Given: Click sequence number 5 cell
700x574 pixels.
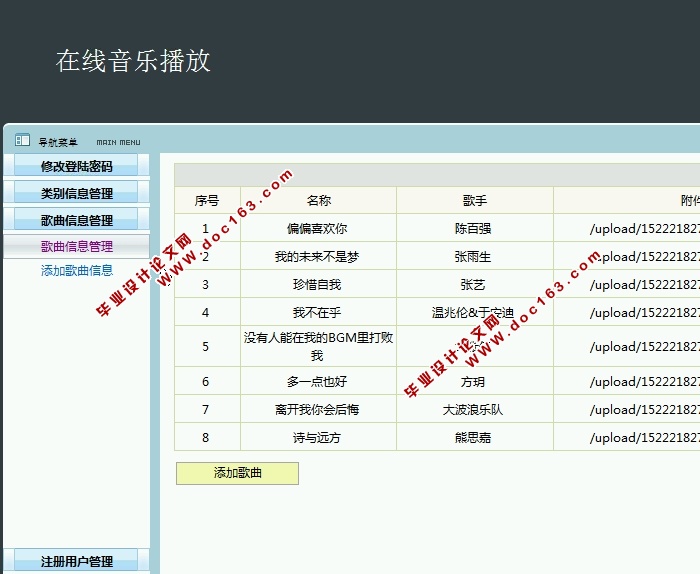Looking at the screenshot, I should (205, 346).
